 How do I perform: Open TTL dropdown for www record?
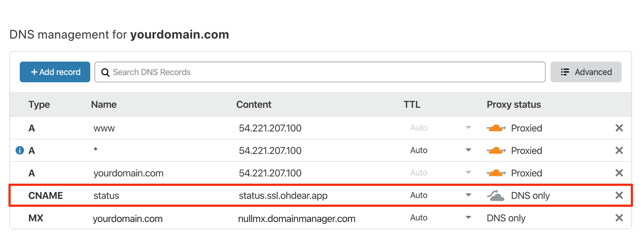[x=468, y=128]
